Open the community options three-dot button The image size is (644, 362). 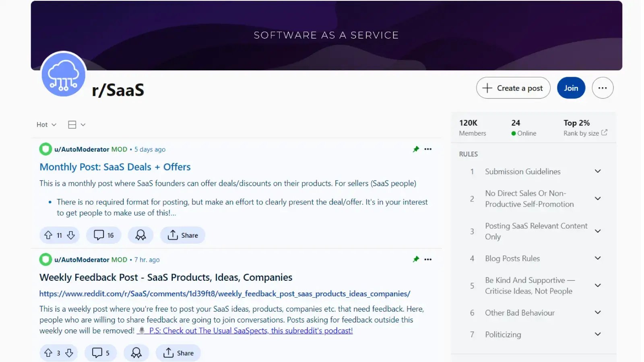pos(603,88)
